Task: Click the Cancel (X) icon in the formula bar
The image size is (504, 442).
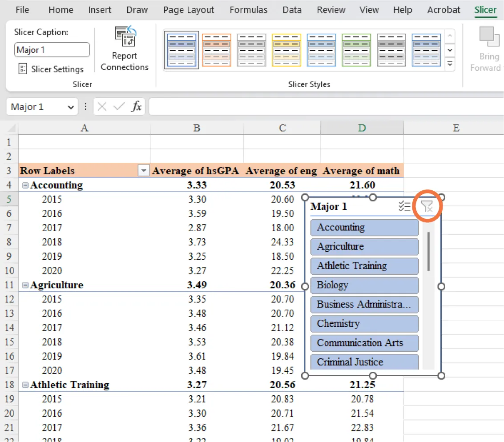Action: pyautogui.click(x=102, y=106)
